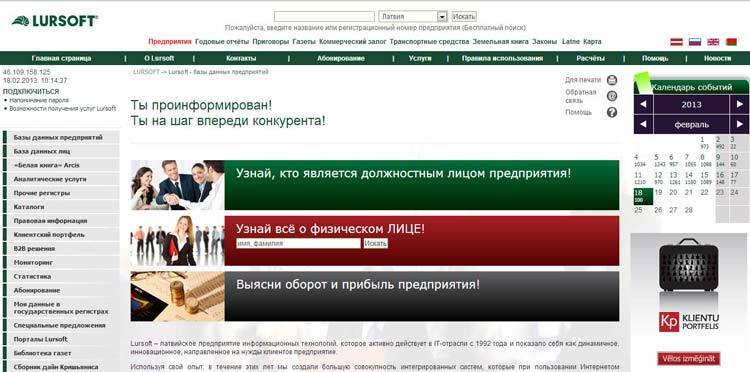Open Библиотека газет sidebar item
The image size is (750, 372).
pyautogui.click(x=61, y=353)
